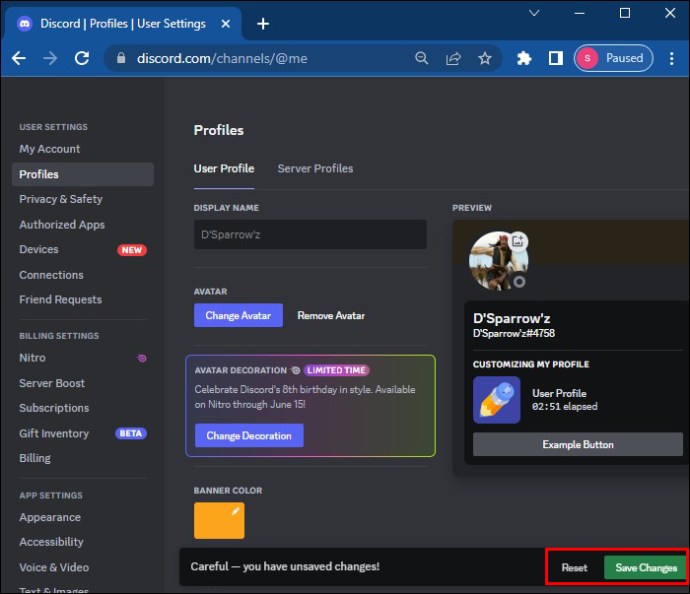Open My Account settings
Viewport: 690px width, 594px height.
click(x=83, y=149)
